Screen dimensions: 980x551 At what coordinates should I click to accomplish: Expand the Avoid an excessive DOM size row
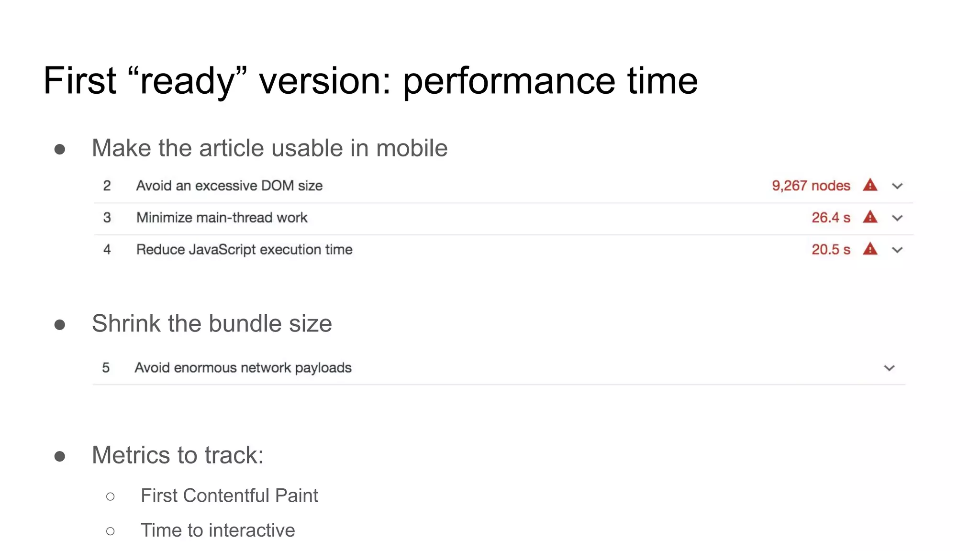tap(897, 186)
